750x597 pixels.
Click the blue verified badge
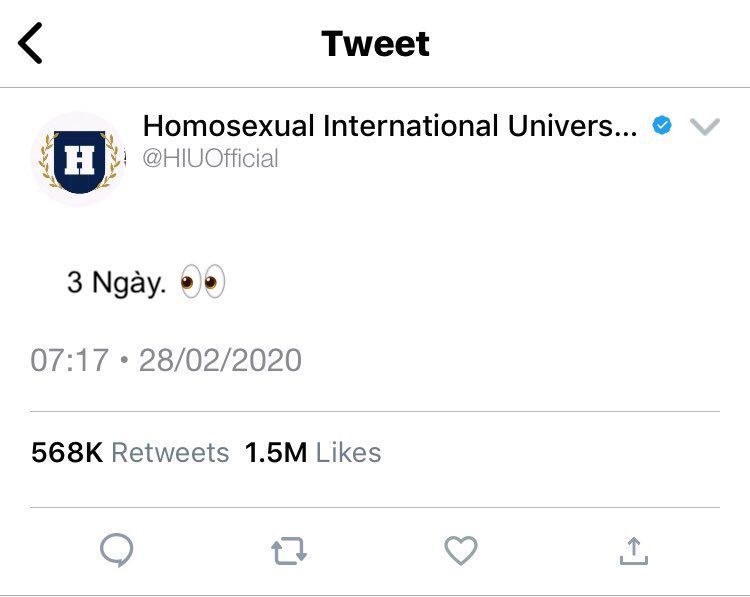662,125
